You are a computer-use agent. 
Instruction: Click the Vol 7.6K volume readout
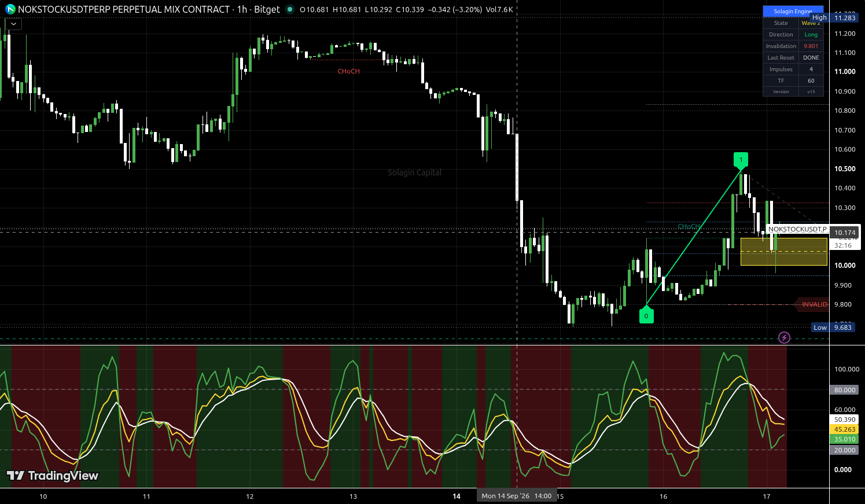tap(499, 9)
